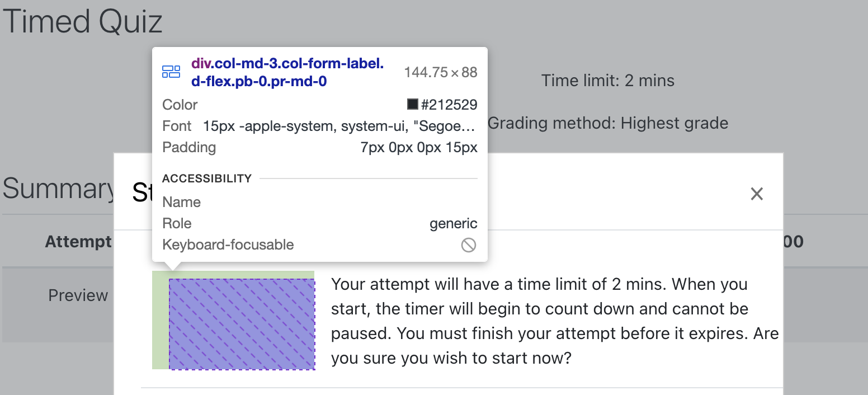This screenshot has width=868, height=395.
Task: Click the ACCESSIBILITY section heading
Action: pos(207,178)
